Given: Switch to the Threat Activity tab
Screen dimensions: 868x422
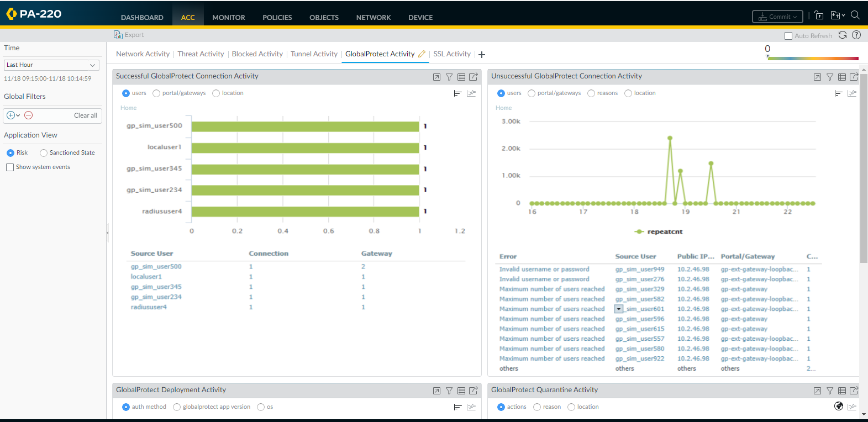Looking at the screenshot, I should [x=201, y=54].
